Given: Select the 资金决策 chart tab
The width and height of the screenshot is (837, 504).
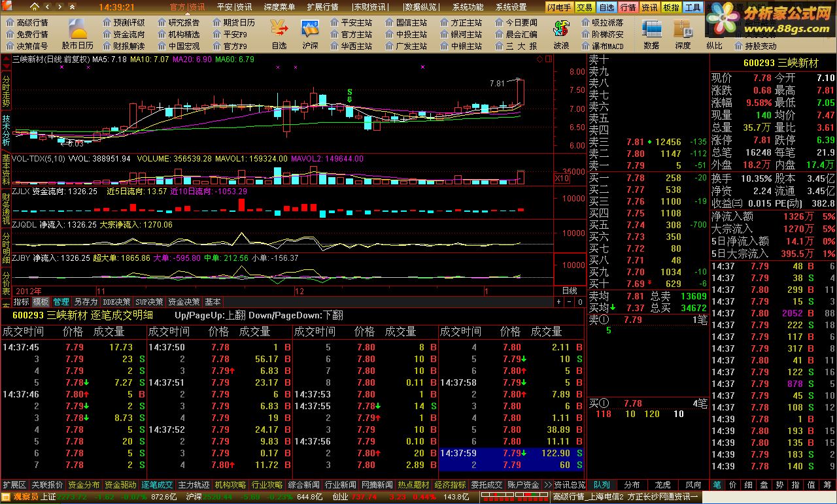Looking at the screenshot, I should click(x=184, y=302).
